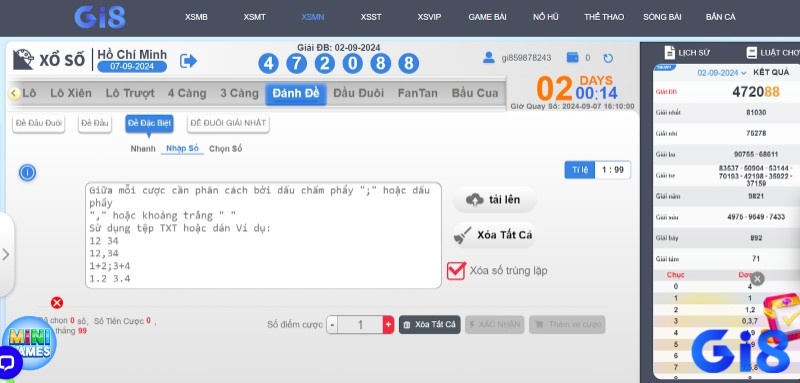This screenshot has width=800, height=383.
Task: Select the Đánh Đề tab
Action: point(296,94)
